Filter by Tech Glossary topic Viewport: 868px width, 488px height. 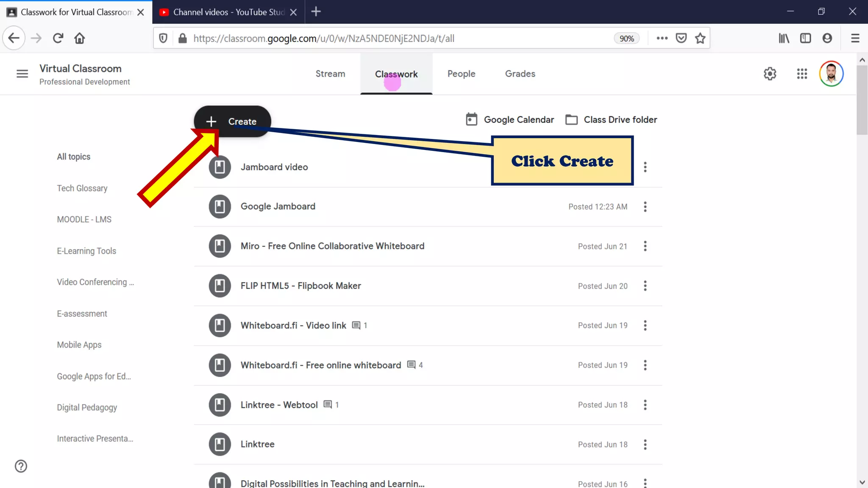(82, 188)
